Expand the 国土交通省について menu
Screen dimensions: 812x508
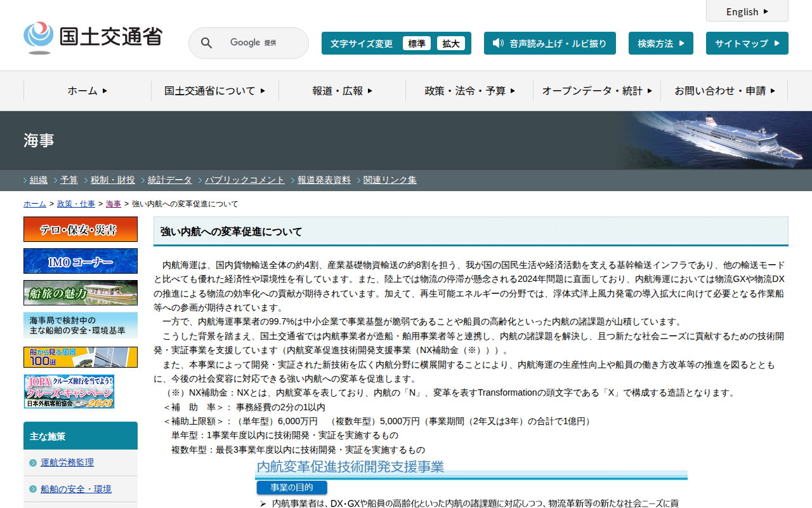tap(214, 91)
